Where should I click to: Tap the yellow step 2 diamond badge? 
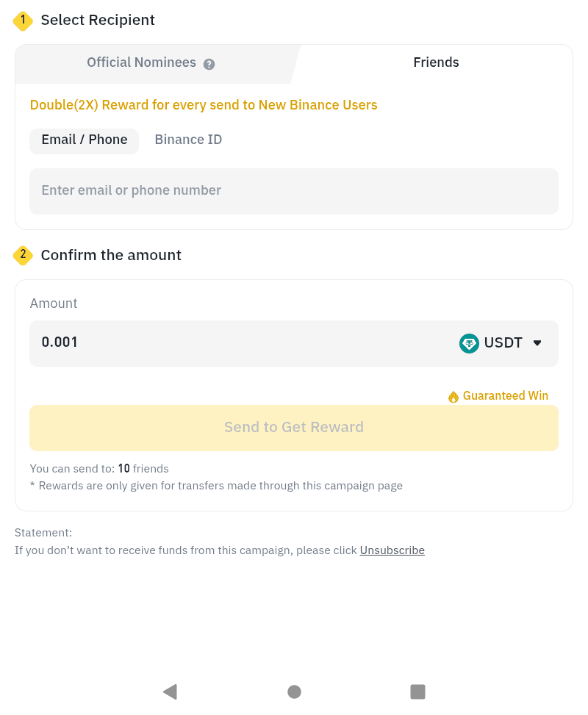click(x=23, y=256)
